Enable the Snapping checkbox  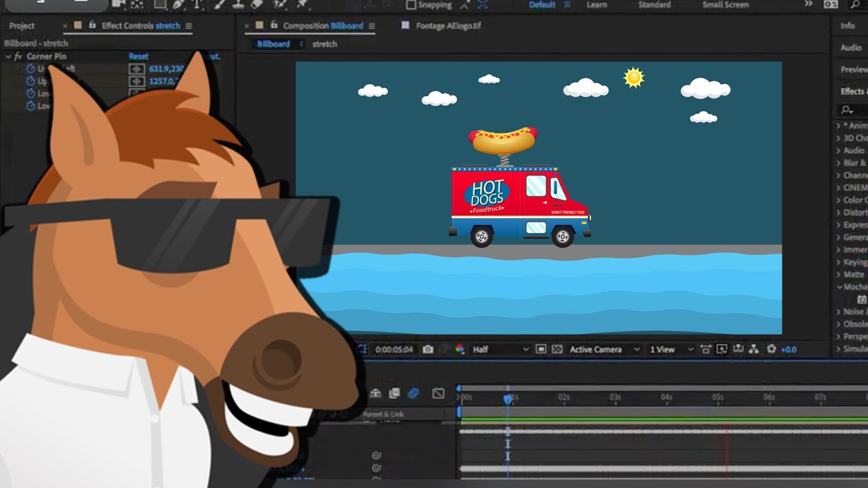(x=411, y=5)
